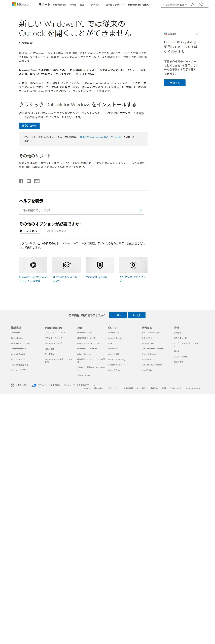215x644 pixels.
Task: Open Microsoft 365 サブスクリプションの特典 link
Action: (x=33, y=279)
